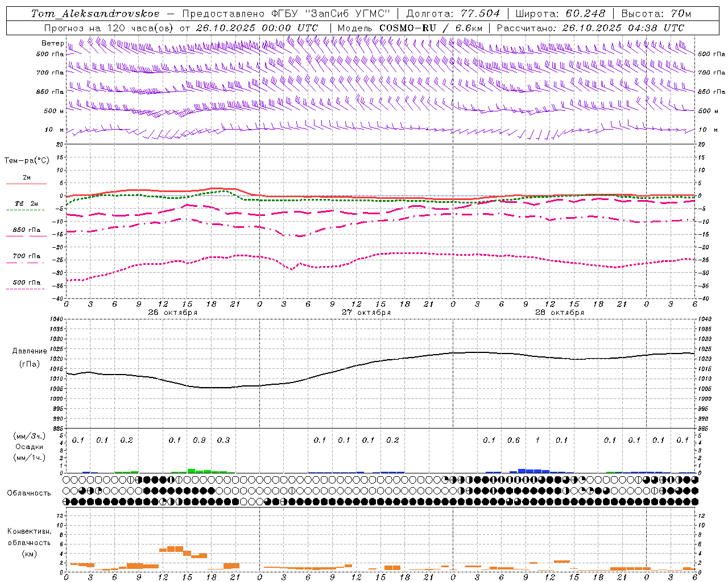Select the 0.6 precipitation value

click(x=514, y=440)
